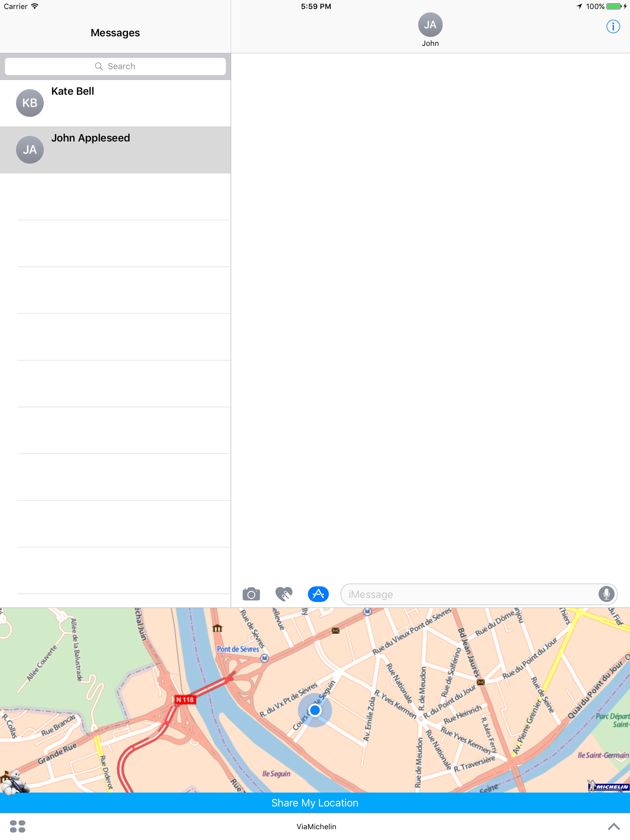Click the Wi-Fi status icon

[x=35, y=6]
